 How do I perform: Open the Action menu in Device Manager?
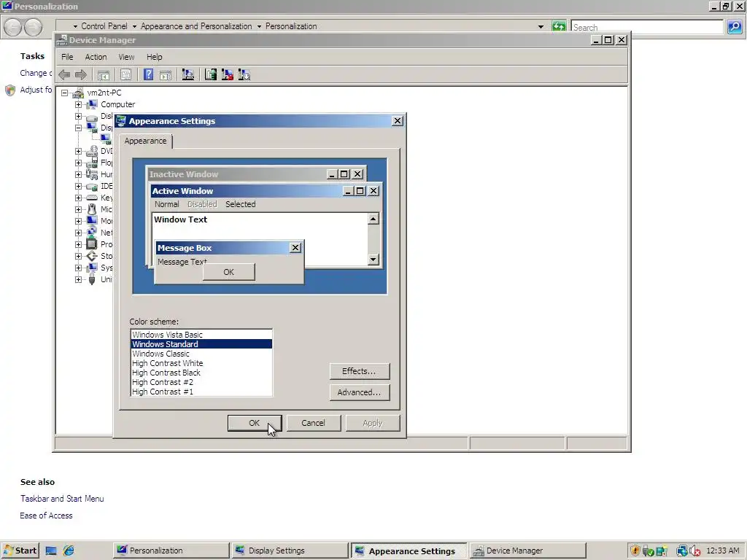coord(96,57)
